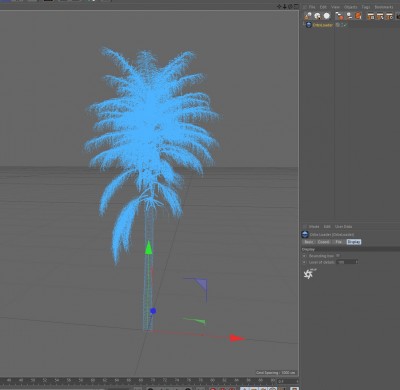Click the blue Z-axis handle on palm gizmo
The image size is (400, 390).
pyautogui.click(x=153, y=311)
